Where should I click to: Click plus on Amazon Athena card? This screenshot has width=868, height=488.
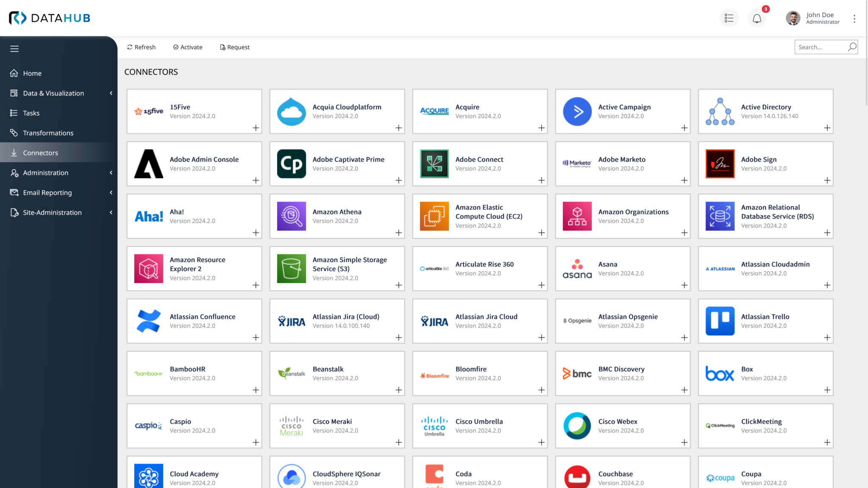coord(398,233)
